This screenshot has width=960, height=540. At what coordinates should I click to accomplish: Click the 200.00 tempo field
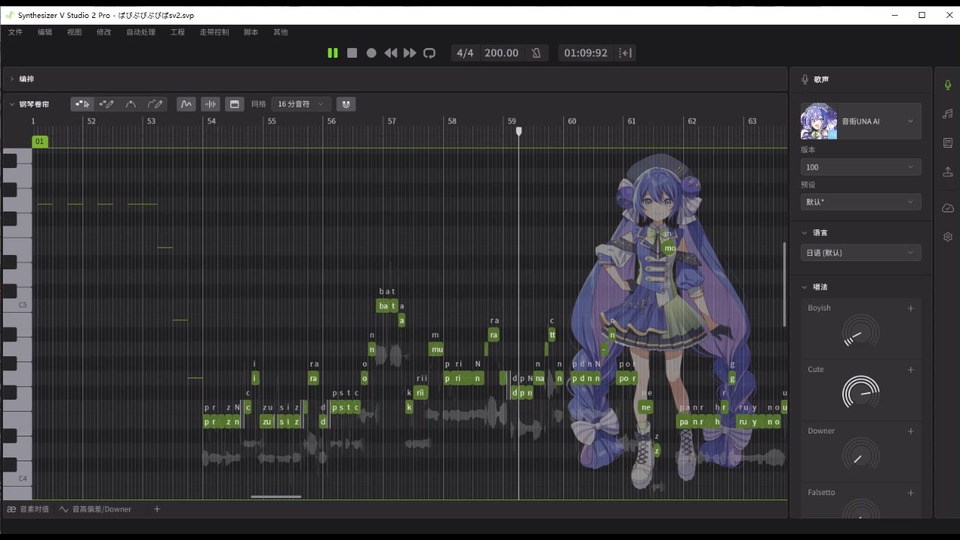[x=501, y=53]
